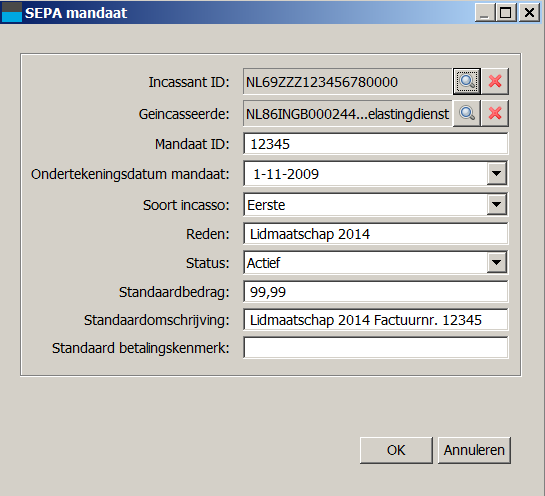Close the SEPA mandaat dialog window
The width and height of the screenshot is (545, 496).
(529, 13)
